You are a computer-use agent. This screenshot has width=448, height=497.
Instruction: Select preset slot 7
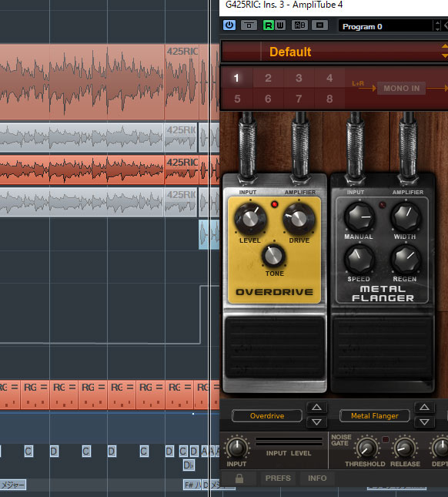coord(299,99)
